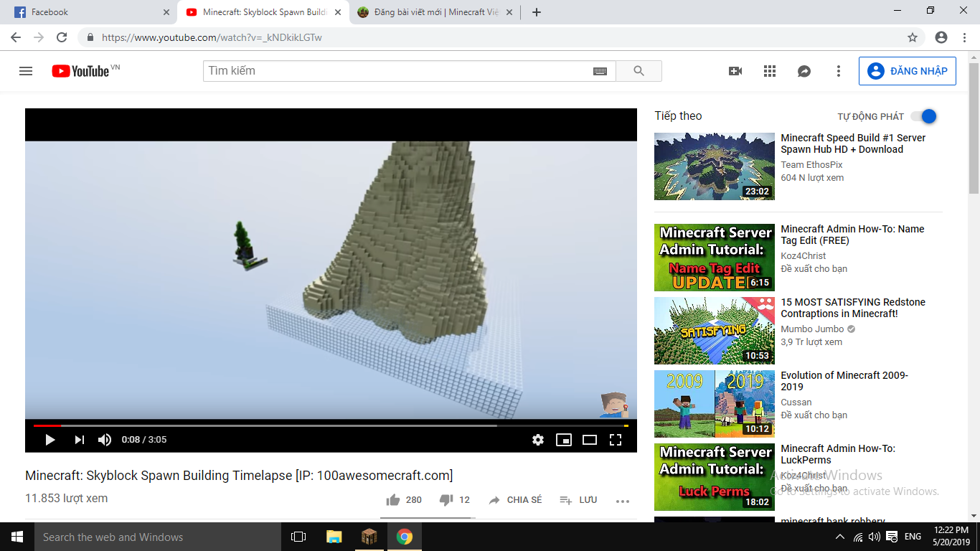Image resolution: width=980 pixels, height=551 pixels.
Task: Click the address bar URL
Action: 212,37
